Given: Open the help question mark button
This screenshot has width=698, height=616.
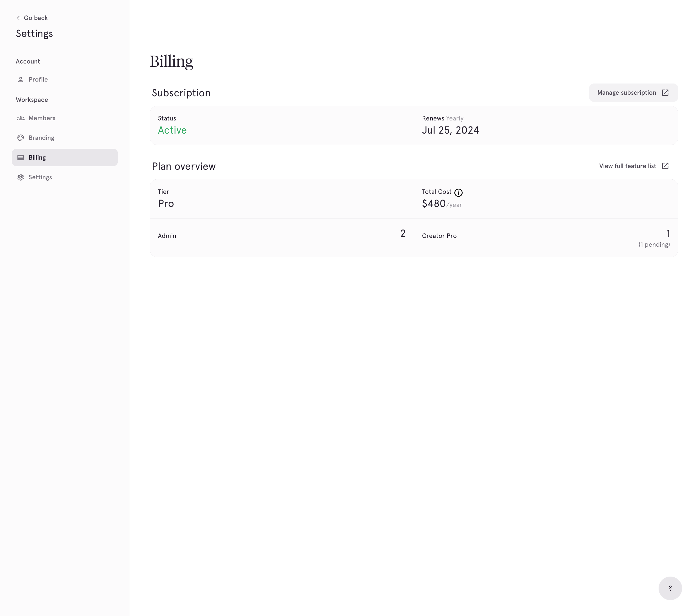Looking at the screenshot, I should pyautogui.click(x=670, y=588).
